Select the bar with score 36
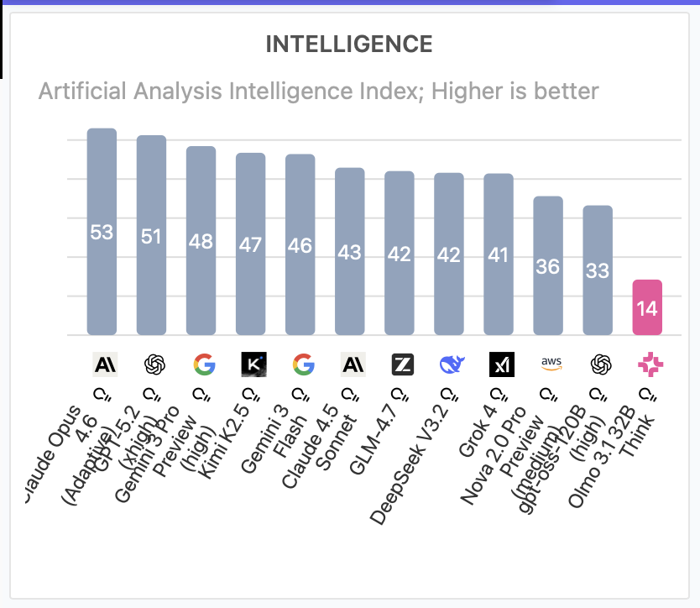This screenshot has width=700, height=608. (548, 265)
